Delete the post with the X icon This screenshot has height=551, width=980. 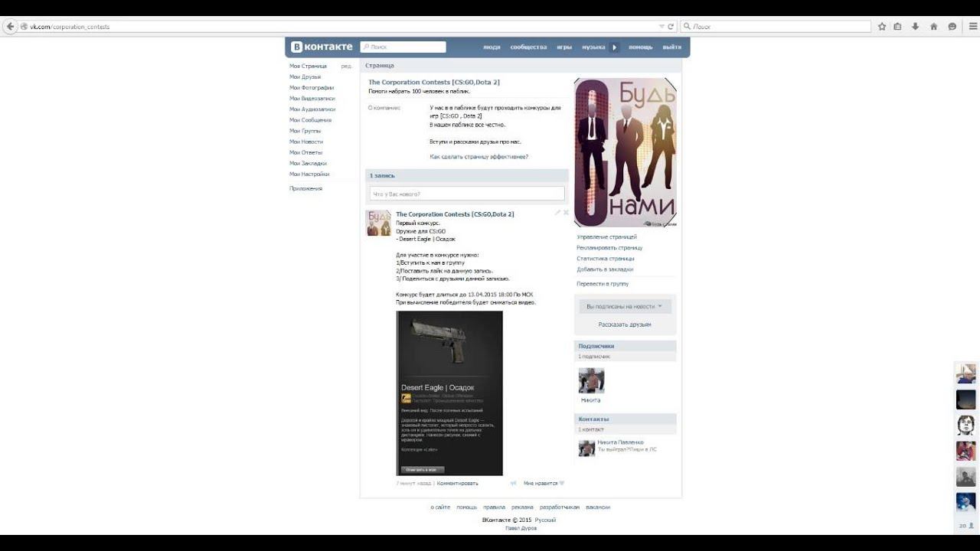[566, 213]
